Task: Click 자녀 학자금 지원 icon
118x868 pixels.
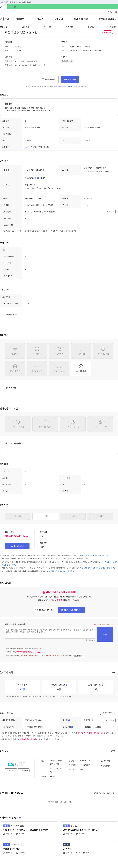Action: [x=103, y=351]
